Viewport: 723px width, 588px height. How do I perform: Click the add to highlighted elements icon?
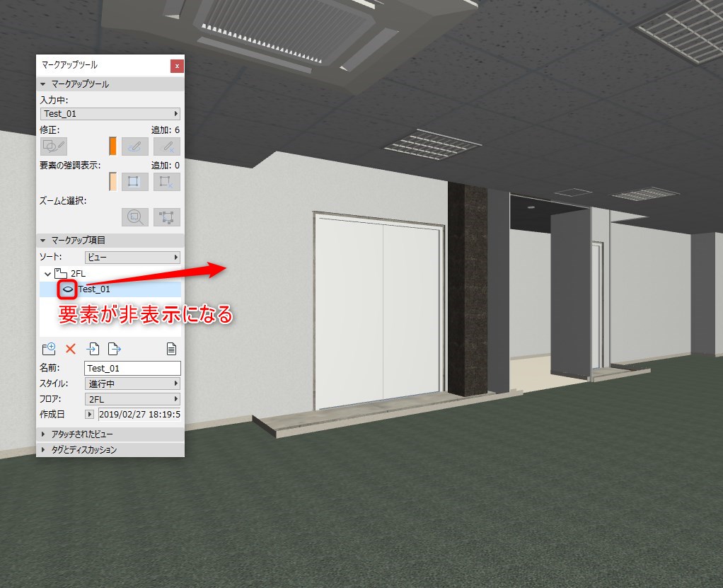[x=134, y=182]
